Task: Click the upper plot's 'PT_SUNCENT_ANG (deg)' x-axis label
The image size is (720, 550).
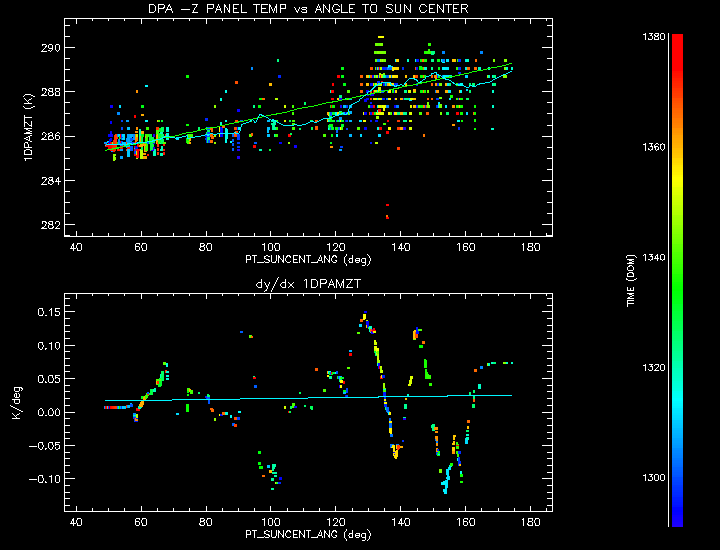Action: (x=307, y=260)
